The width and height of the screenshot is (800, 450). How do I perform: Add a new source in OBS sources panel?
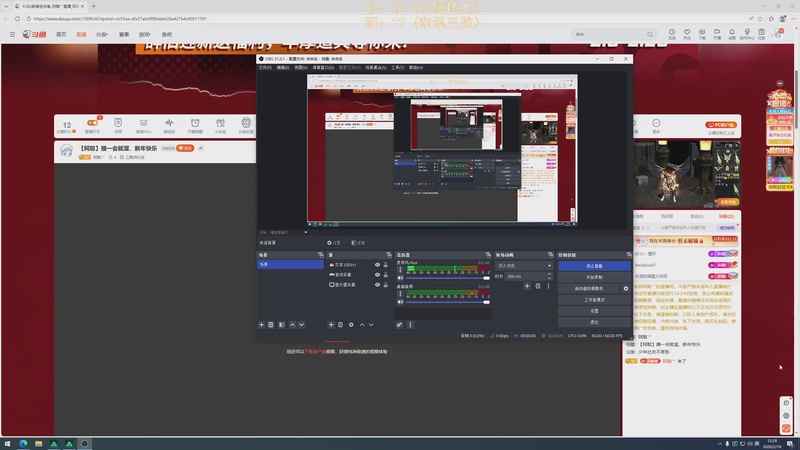331,324
